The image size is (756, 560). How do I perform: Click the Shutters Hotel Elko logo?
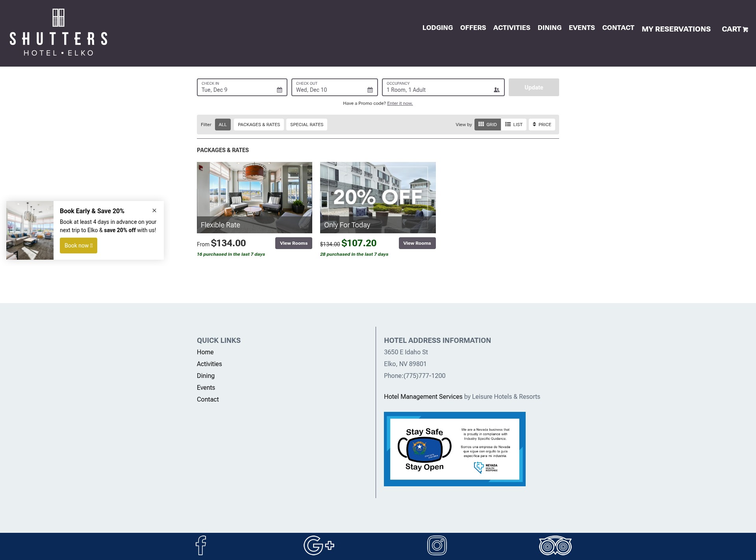58,32
